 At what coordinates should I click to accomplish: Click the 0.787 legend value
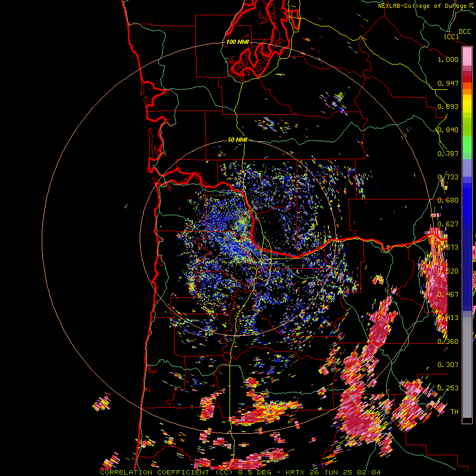[x=448, y=153]
